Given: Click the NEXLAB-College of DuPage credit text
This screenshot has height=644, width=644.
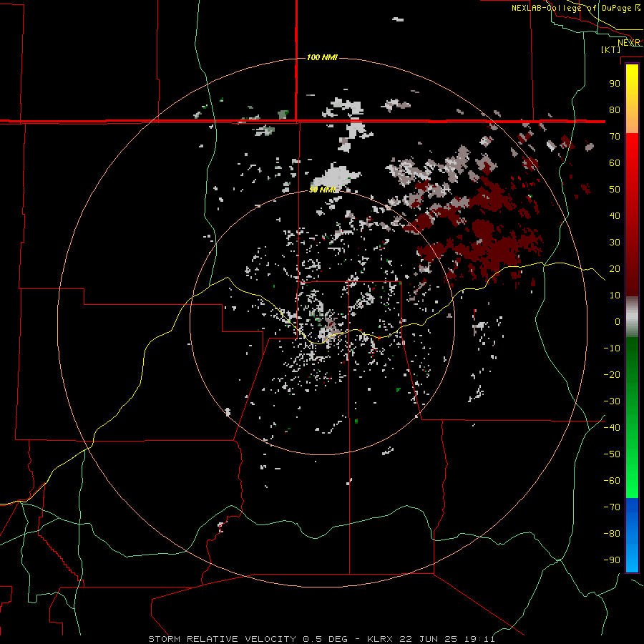Looking at the screenshot, I should 575,8.
